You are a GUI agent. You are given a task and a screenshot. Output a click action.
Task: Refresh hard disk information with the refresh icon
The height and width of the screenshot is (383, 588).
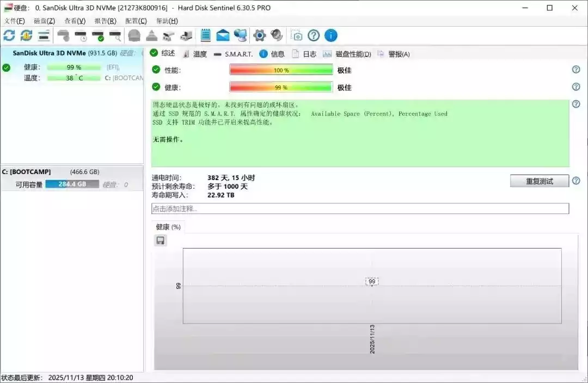tap(9, 35)
